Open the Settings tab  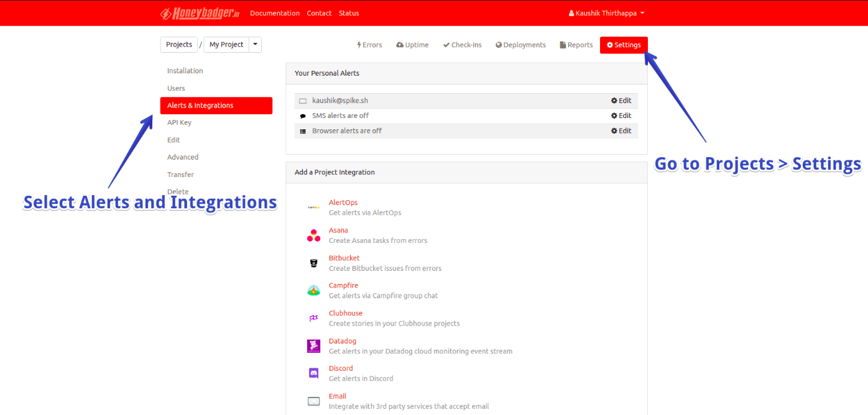pos(624,45)
